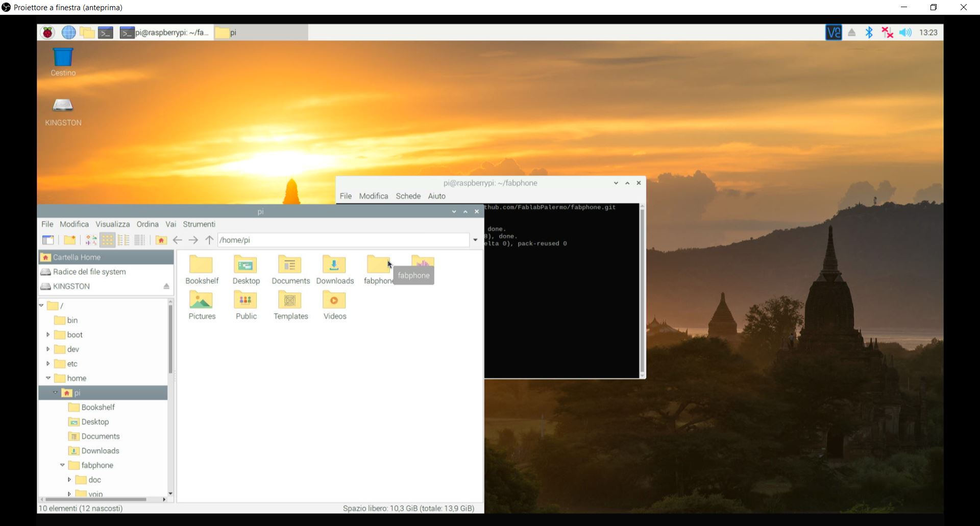Image resolution: width=980 pixels, height=526 pixels.
Task: Open Modifica menu in file manager
Action: (74, 224)
